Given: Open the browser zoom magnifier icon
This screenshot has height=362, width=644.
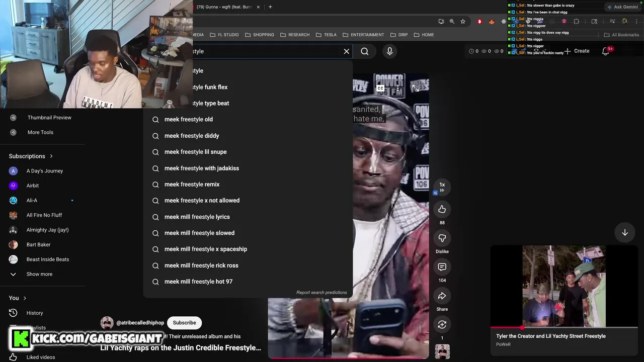Looking at the screenshot, I should click(452, 22).
